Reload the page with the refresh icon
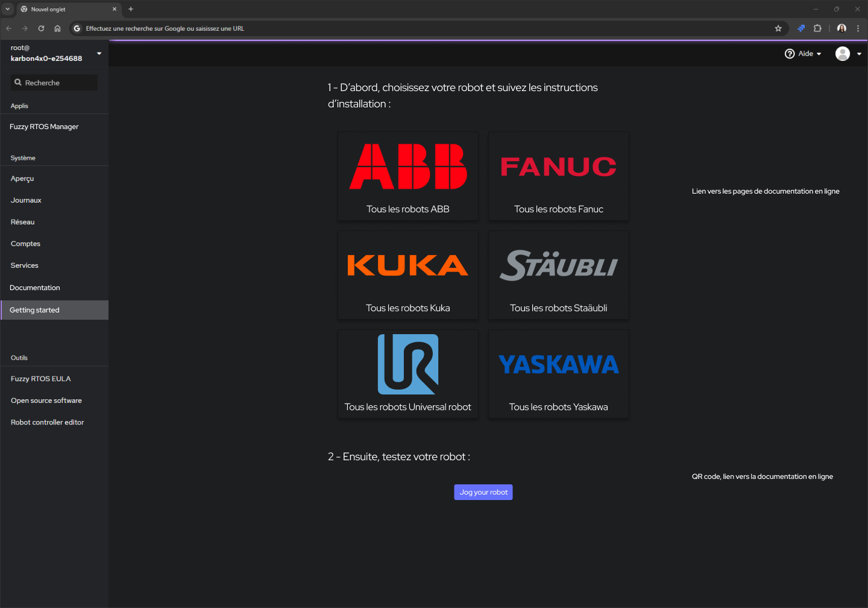 (x=41, y=28)
